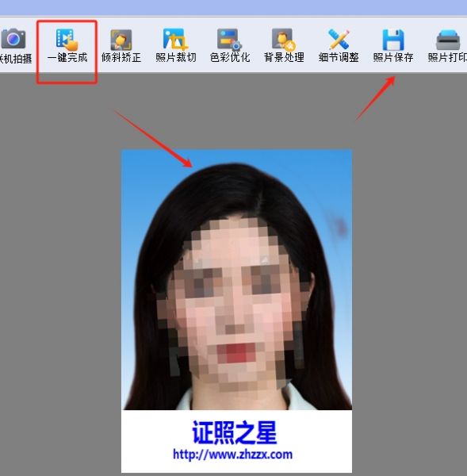467x476 pixels.
Task: Open the 联机拍摄 camera capture tool
Action: click(x=13, y=45)
